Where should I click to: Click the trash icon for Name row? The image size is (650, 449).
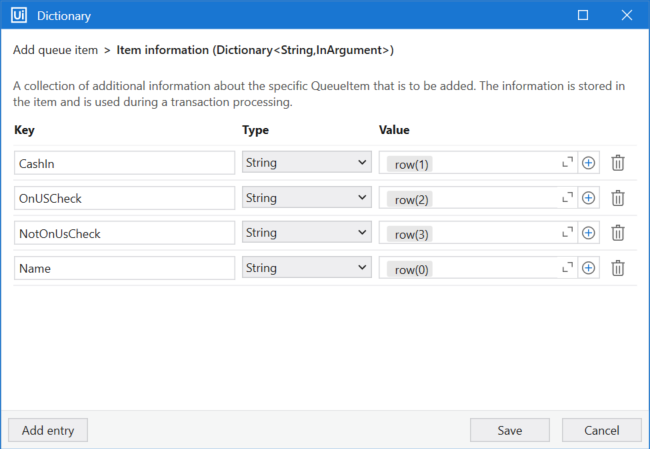[618, 268]
